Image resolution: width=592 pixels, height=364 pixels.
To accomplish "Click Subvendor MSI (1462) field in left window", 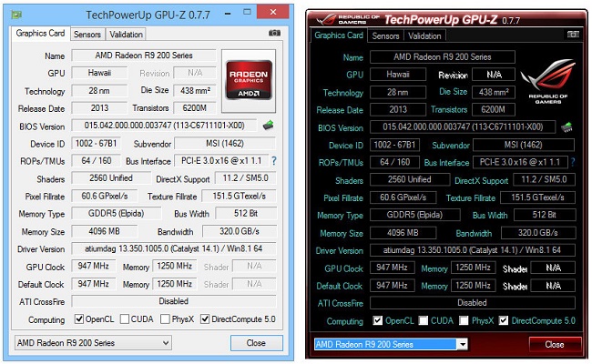I will [x=225, y=144].
